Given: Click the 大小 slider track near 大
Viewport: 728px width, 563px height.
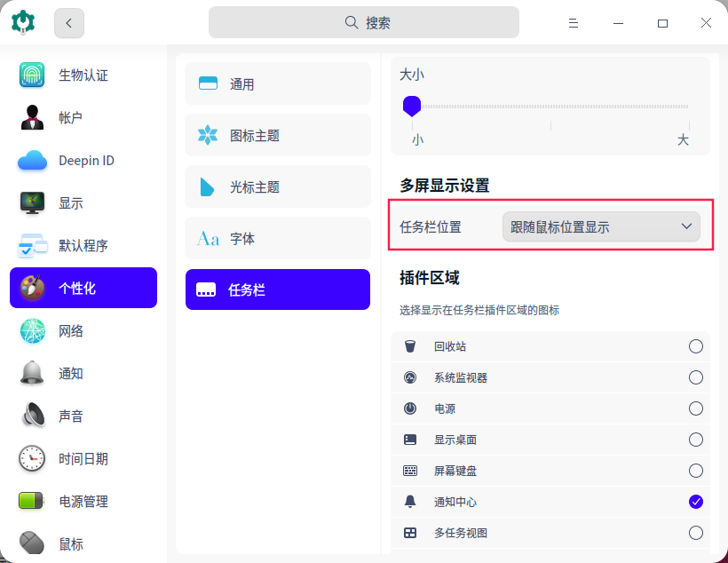Looking at the screenshot, I should tap(683, 107).
